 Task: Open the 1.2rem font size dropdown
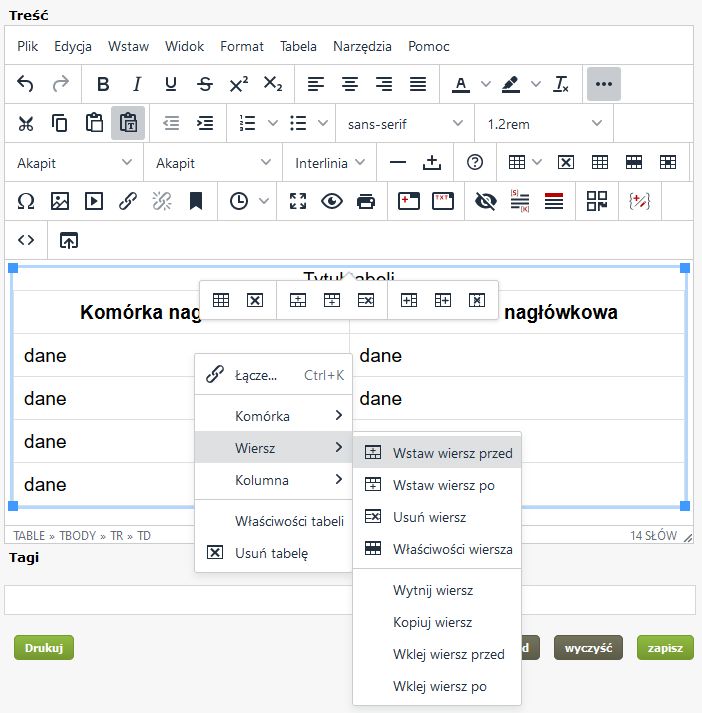pos(544,123)
